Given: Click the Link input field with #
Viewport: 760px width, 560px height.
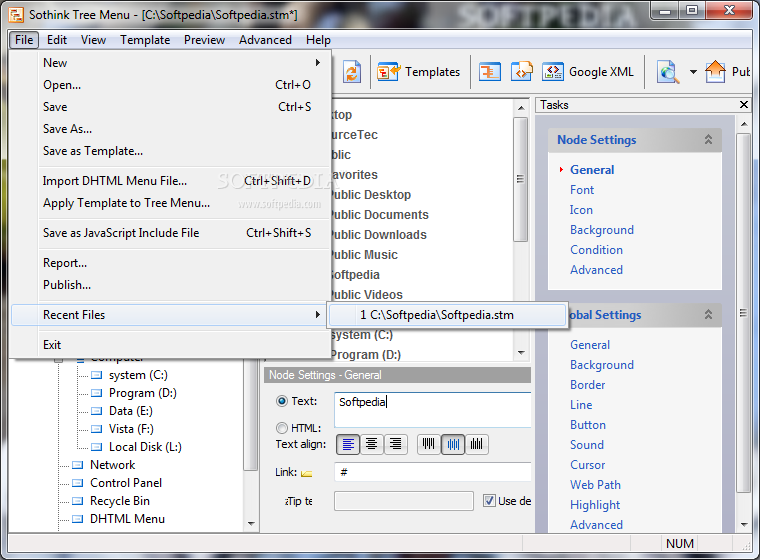Looking at the screenshot, I should (432, 472).
